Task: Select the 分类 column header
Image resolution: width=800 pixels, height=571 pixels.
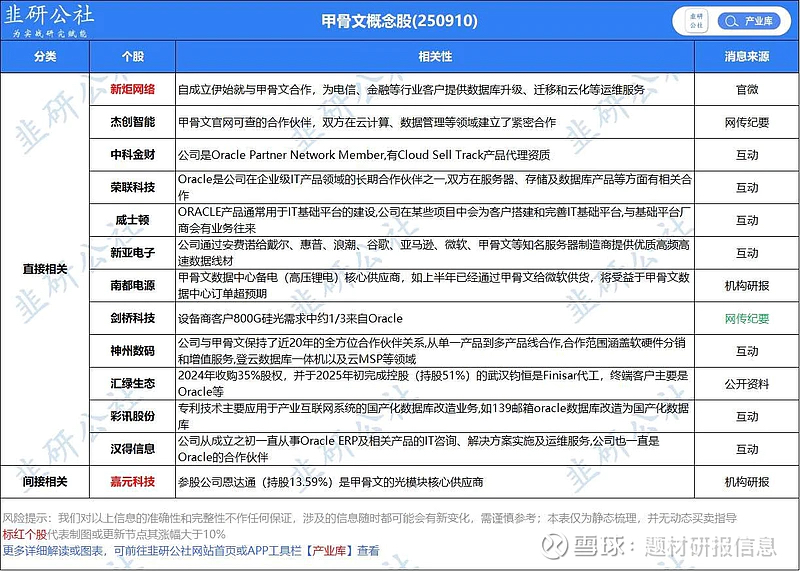Action: tap(45, 57)
